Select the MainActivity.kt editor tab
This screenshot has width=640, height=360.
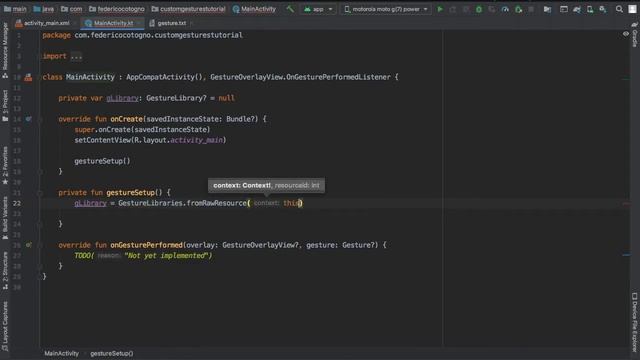[x=113, y=23]
